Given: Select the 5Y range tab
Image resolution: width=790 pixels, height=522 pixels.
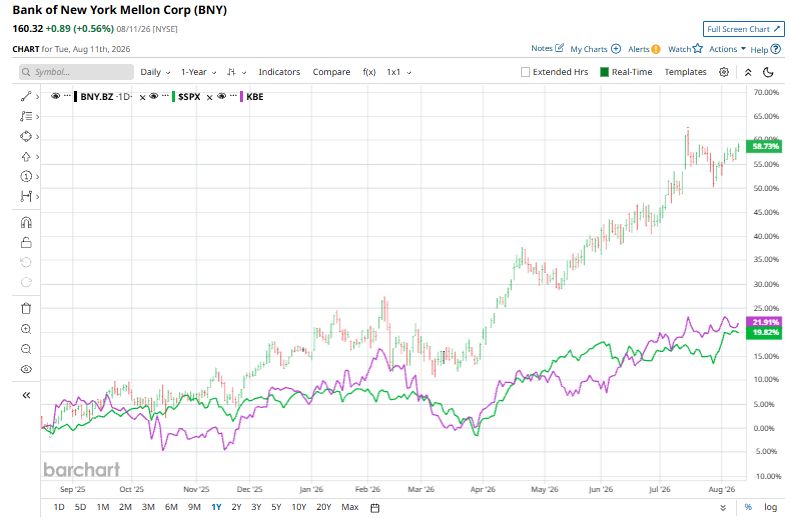Looking at the screenshot, I should [276, 507].
